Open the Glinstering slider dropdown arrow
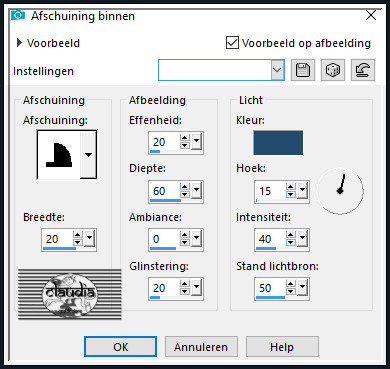Viewport: 390px width, 369px height. 196,288
